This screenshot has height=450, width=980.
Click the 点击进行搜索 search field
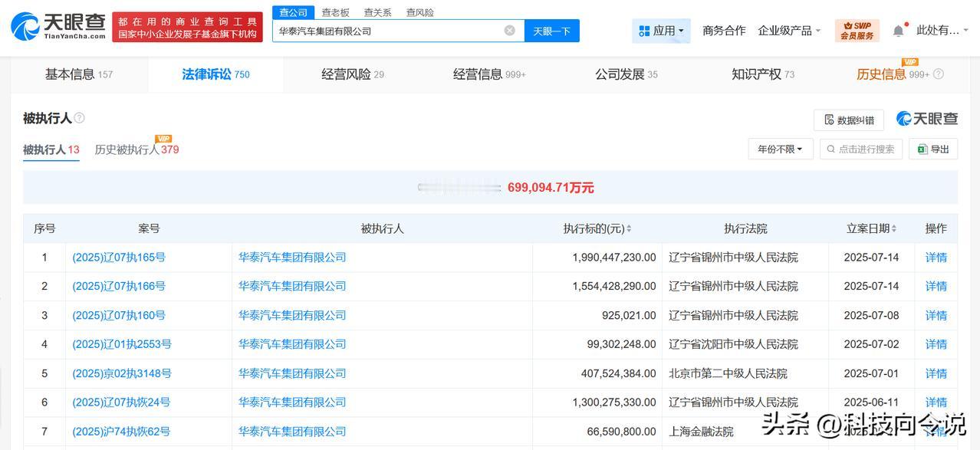pyautogui.click(x=860, y=149)
